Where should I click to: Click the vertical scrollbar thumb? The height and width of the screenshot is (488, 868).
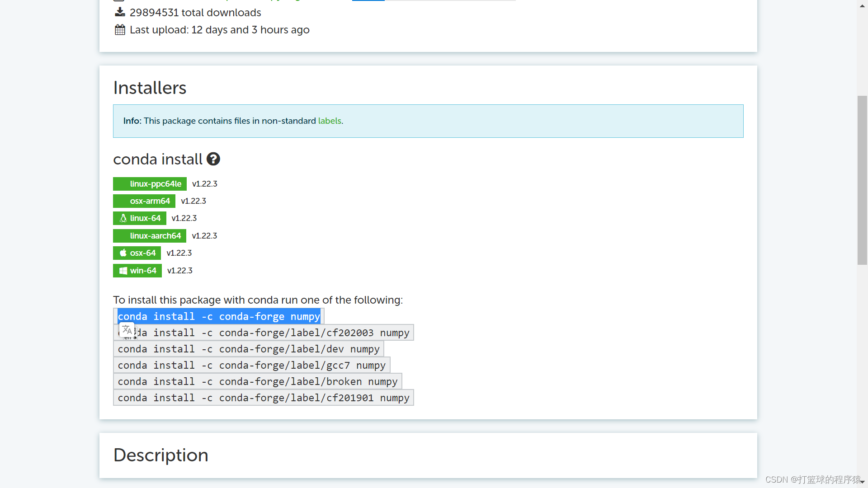[862, 181]
